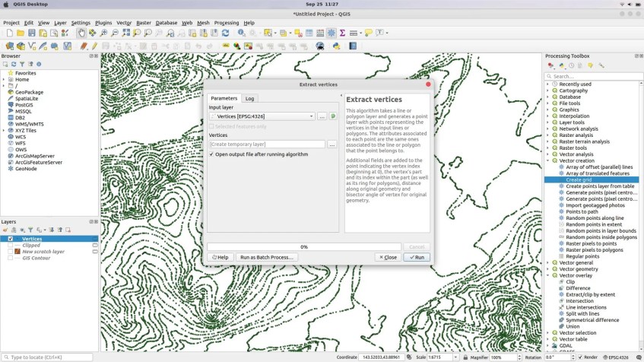Select the Pan Map hand tool
This screenshot has width=644, height=362.
(81, 33)
